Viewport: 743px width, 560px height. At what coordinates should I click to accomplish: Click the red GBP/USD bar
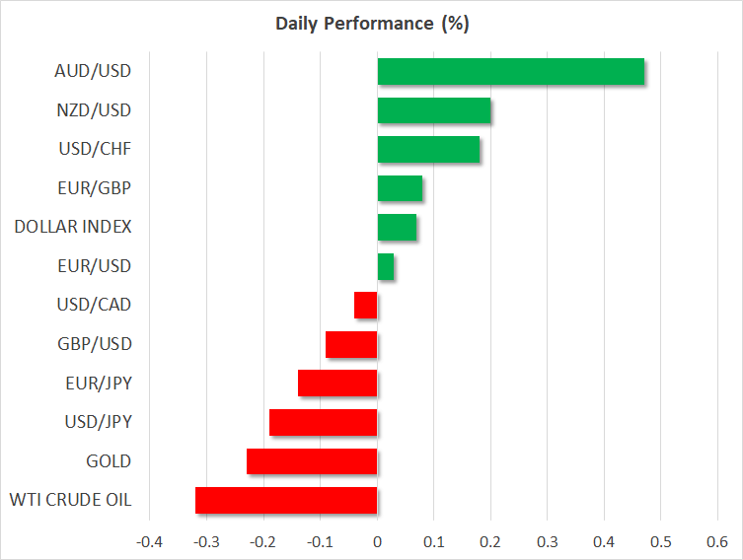tap(351, 344)
